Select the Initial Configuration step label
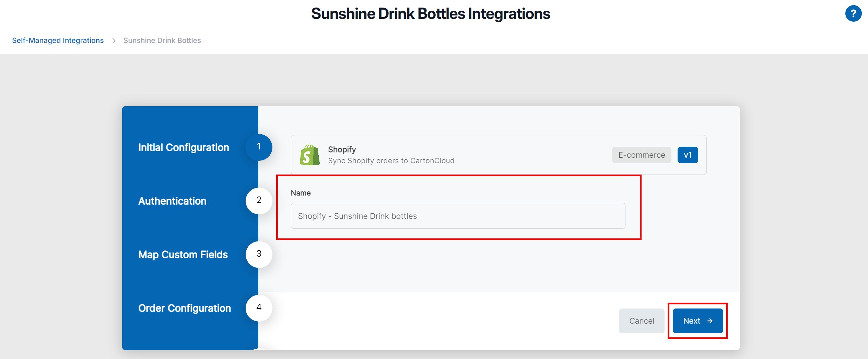The height and width of the screenshot is (359, 868). pyautogui.click(x=184, y=147)
